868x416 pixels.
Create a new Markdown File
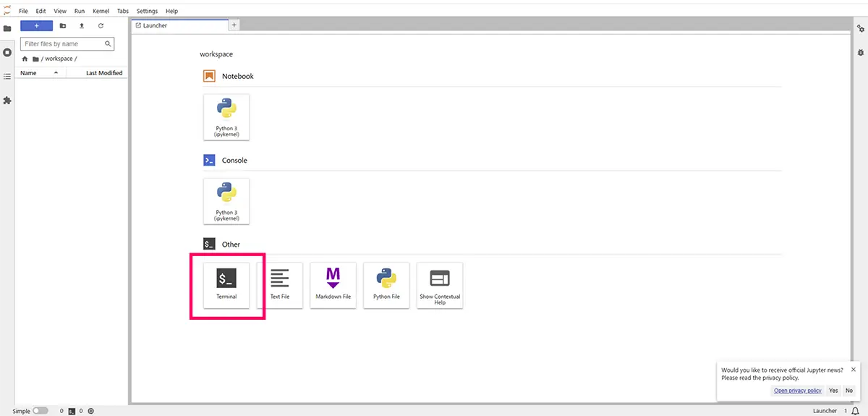pyautogui.click(x=333, y=284)
